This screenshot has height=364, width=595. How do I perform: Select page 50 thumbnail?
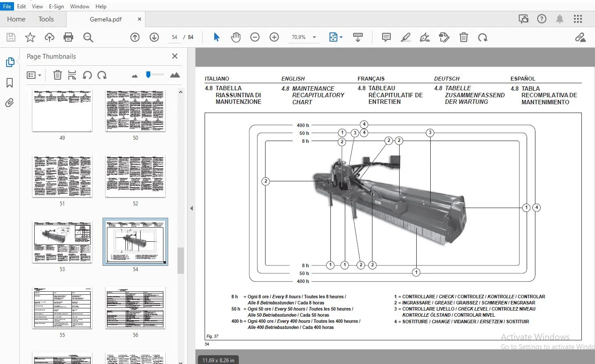(x=135, y=111)
